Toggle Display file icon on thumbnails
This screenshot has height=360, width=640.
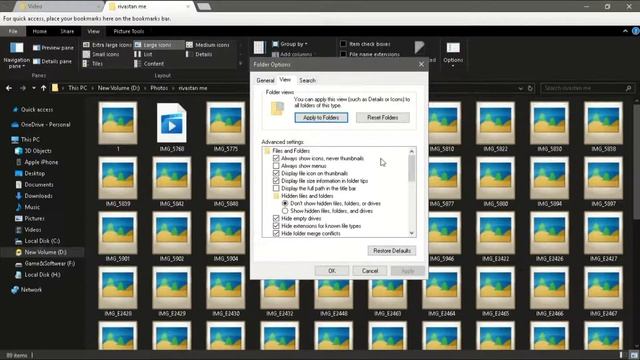point(276,173)
